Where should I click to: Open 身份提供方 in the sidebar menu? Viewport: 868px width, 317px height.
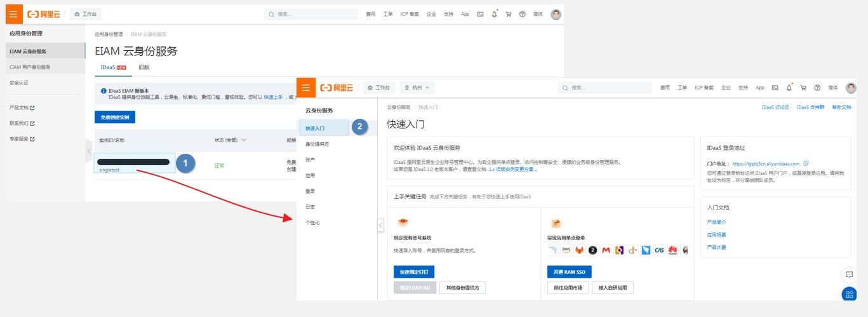pyautogui.click(x=317, y=144)
